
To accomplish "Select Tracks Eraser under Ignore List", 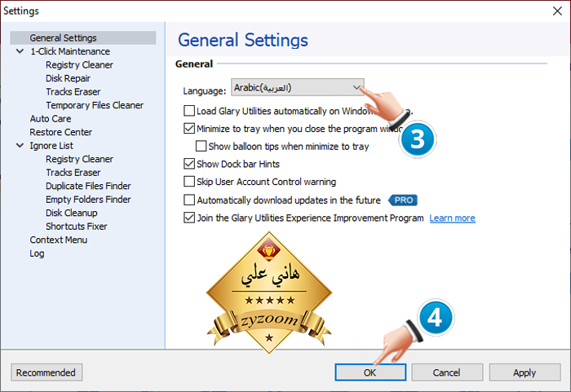I will (x=73, y=173).
